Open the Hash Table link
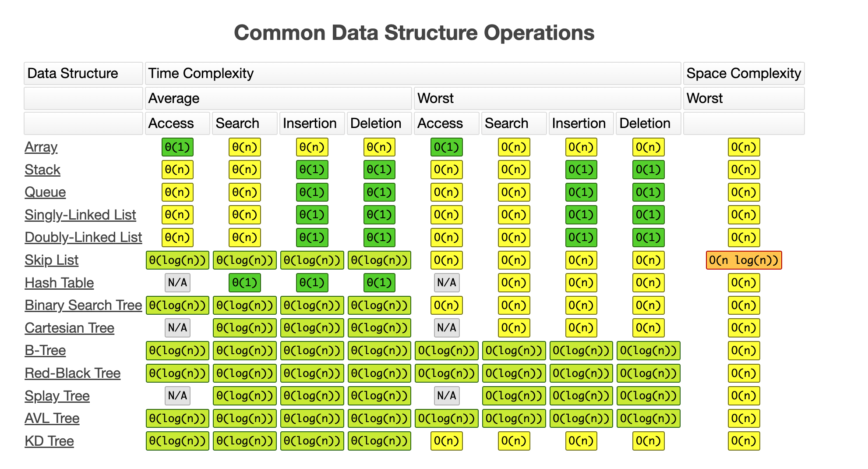The image size is (868, 469). pyautogui.click(x=59, y=283)
